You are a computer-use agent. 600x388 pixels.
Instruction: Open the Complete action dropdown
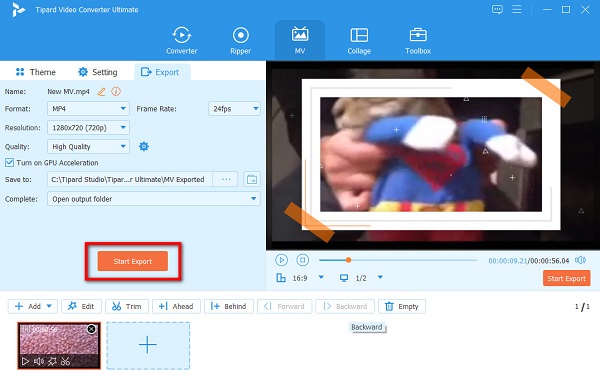pos(154,199)
